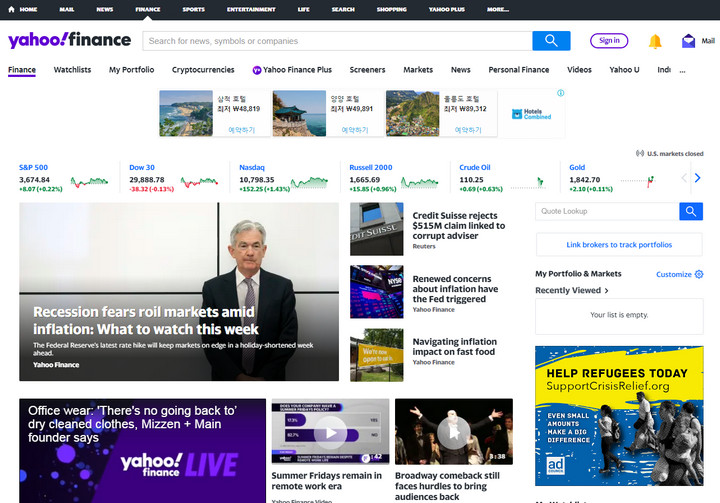The image size is (720, 503).
Task: Open the LIFE link in top bar
Action: [x=304, y=9]
